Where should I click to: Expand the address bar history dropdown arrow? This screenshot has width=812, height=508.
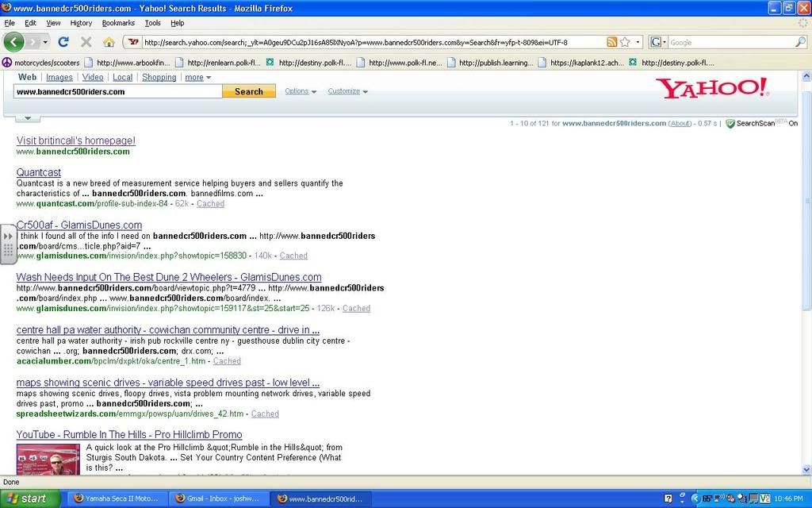pyautogui.click(x=638, y=42)
